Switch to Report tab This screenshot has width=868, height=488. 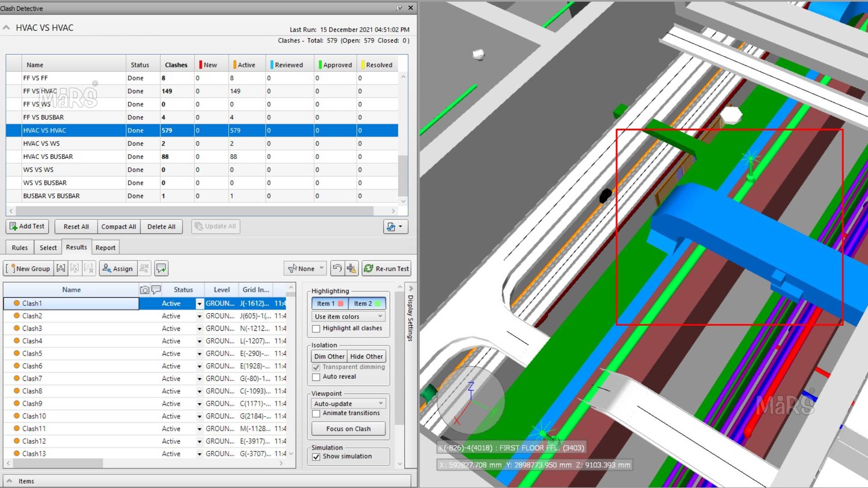click(x=105, y=248)
